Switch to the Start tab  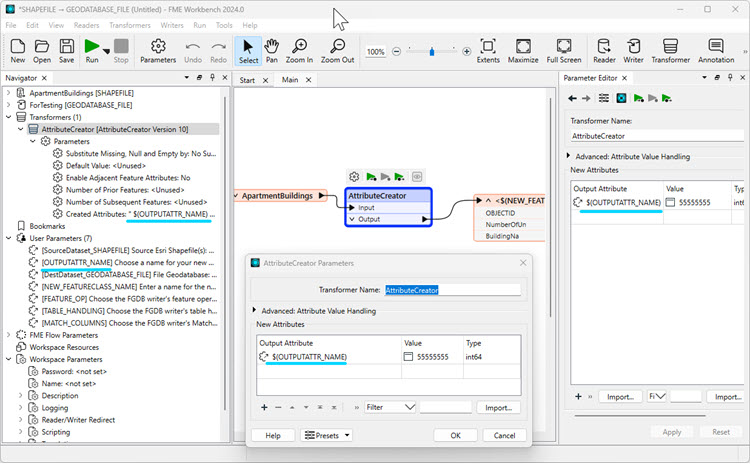[x=247, y=80]
